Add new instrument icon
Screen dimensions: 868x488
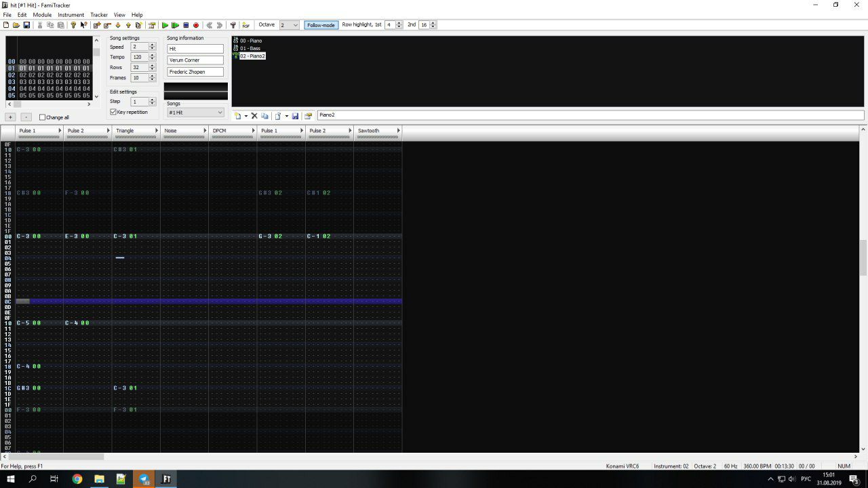click(237, 116)
